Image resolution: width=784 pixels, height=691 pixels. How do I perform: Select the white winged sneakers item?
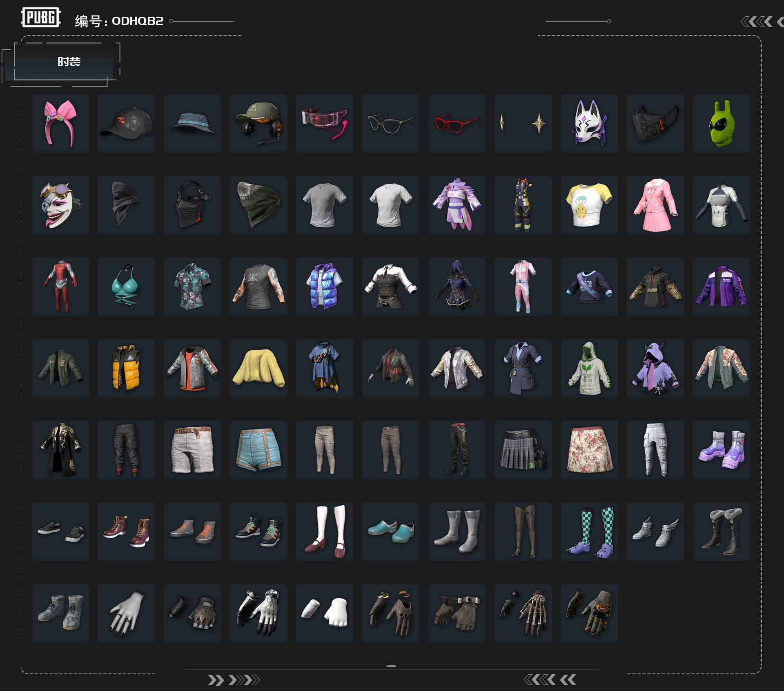655,531
